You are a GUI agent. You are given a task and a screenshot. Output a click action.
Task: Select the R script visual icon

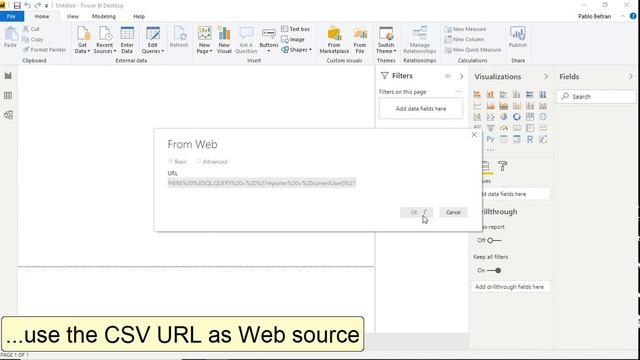530,139
